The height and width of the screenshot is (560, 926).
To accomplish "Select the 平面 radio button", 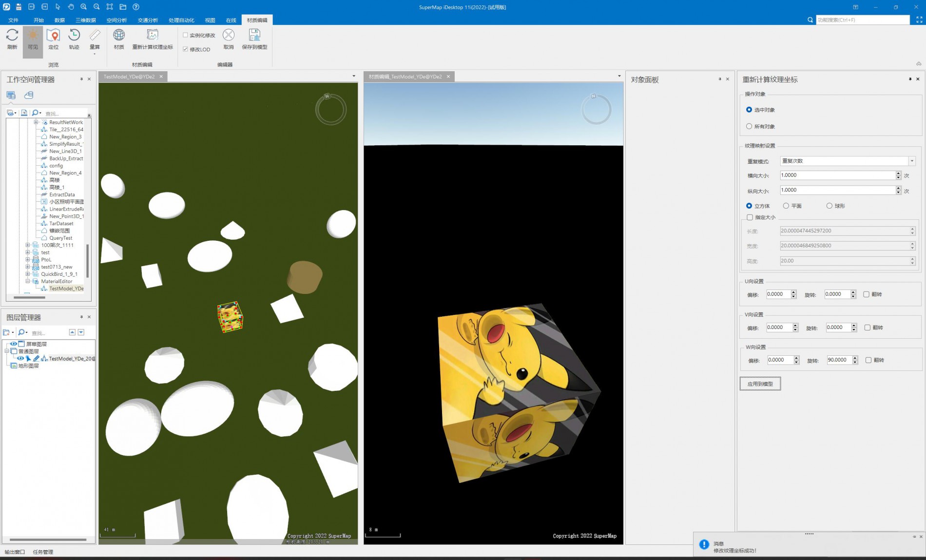I will pyautogui.click(x=786, y=206).
